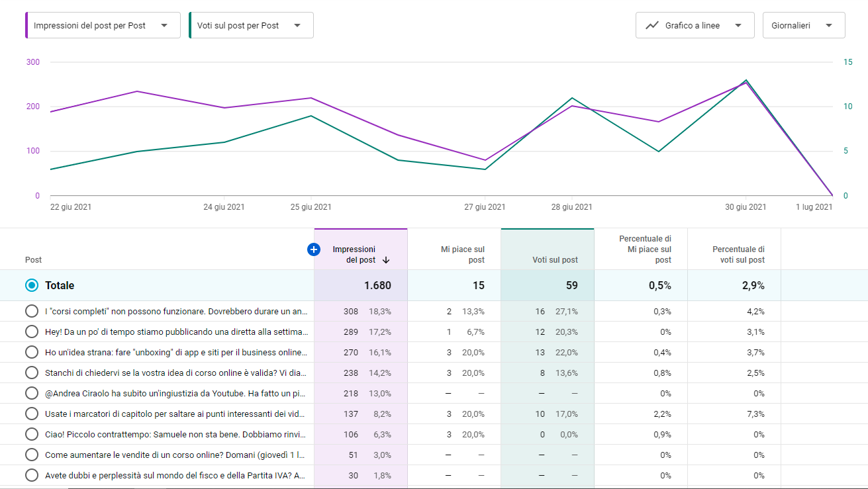Select the 'Totale' radio button
Screen dimensions: 868x489
pyautogui.click(x=31, y=285)
